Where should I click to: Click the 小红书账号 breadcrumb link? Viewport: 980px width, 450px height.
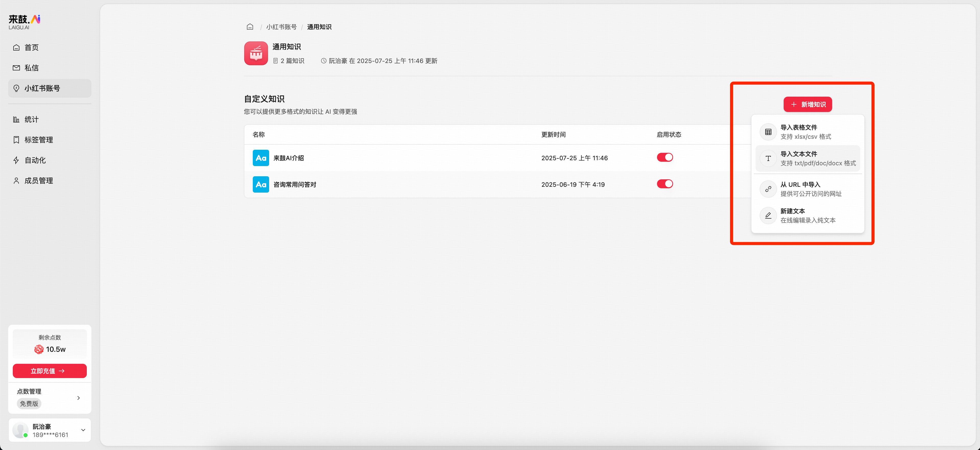tap(281, 27)
